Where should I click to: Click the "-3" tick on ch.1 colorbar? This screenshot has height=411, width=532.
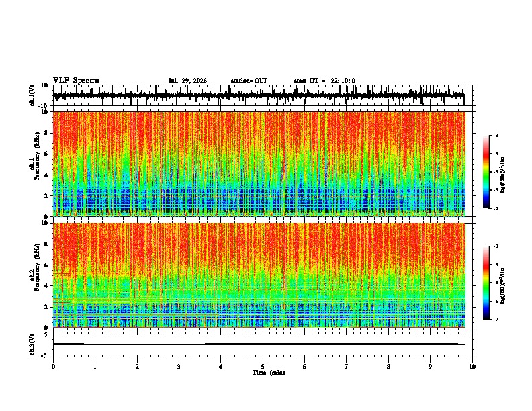click(495, 135)
